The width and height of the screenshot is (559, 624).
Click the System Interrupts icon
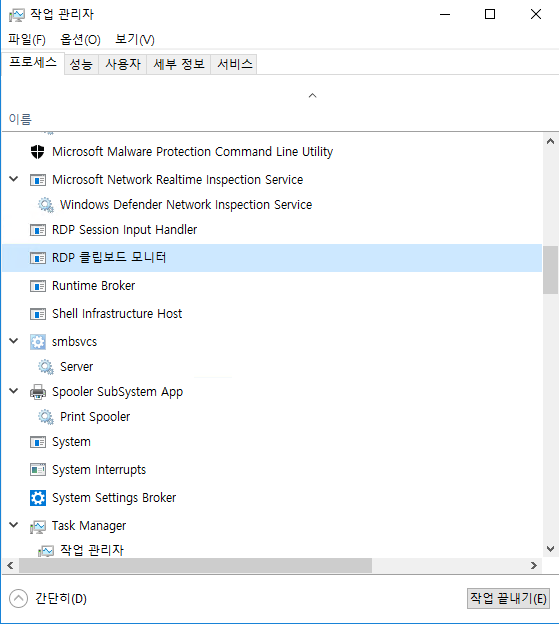[x=38, y=470]
